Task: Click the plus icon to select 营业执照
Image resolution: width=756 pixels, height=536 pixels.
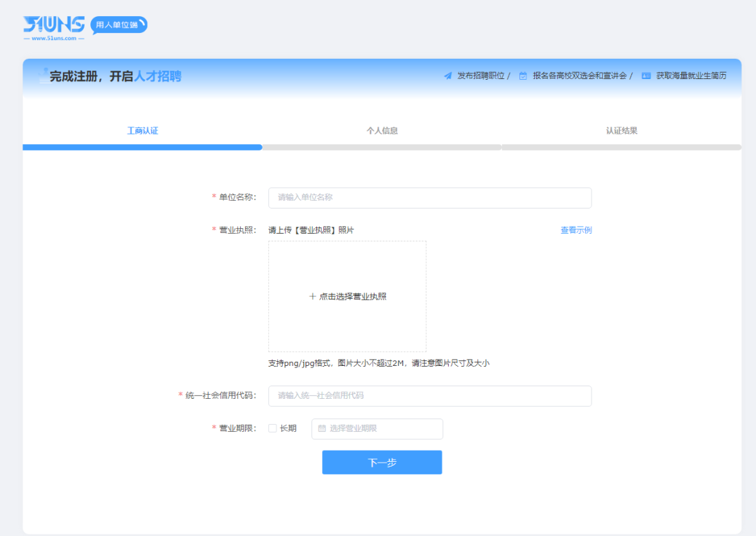Action: tap(312, 297)
